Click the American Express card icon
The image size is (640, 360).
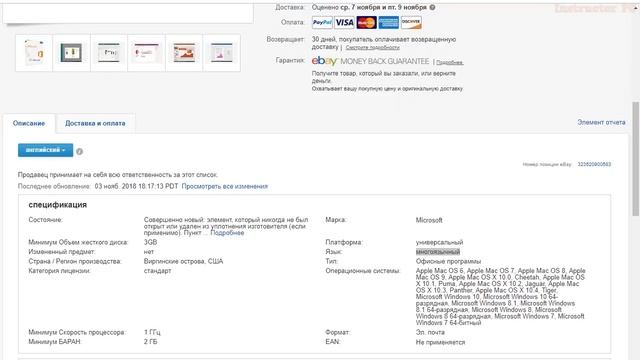tap(388, 22)
